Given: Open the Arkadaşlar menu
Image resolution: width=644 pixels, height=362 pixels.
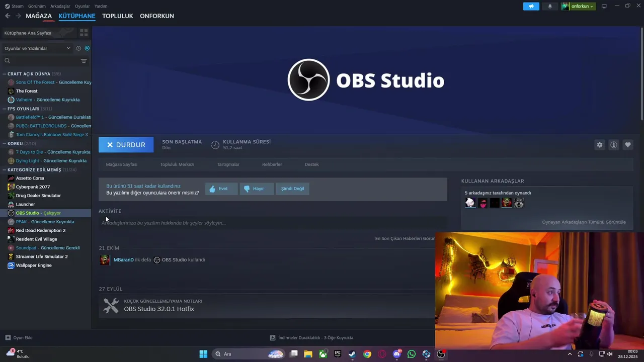Looking at the screenshot, I should click(60, 6).
